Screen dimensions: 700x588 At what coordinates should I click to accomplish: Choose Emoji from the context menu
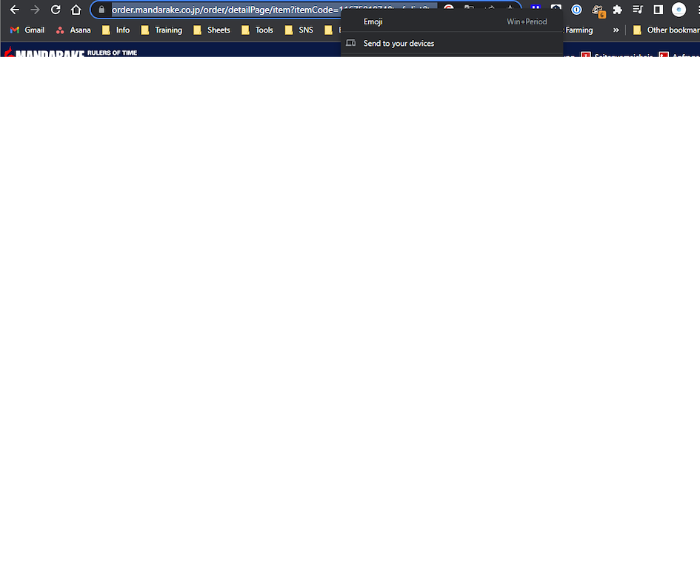pos(452,21)
